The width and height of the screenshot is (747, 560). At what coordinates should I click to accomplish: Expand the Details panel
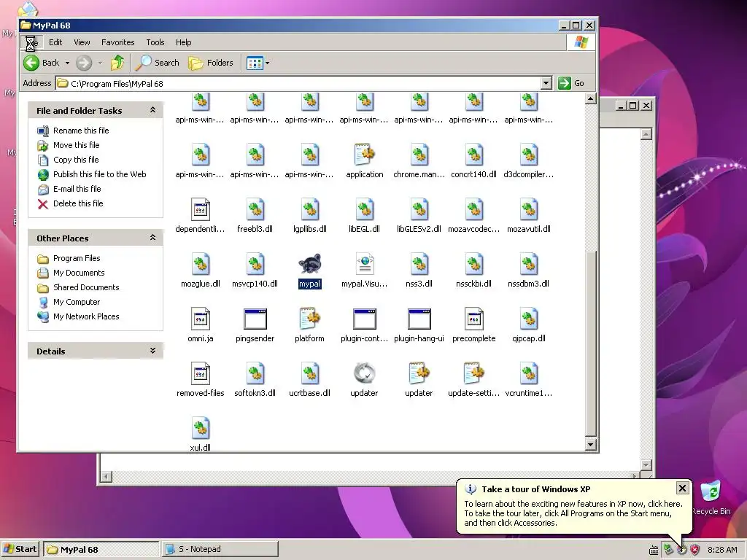[152, 351]
